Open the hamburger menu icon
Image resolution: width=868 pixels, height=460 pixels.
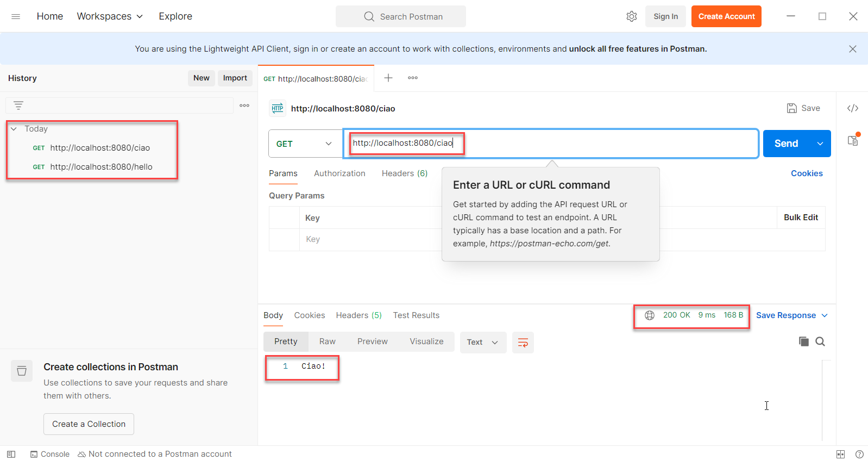coord(16,16)
